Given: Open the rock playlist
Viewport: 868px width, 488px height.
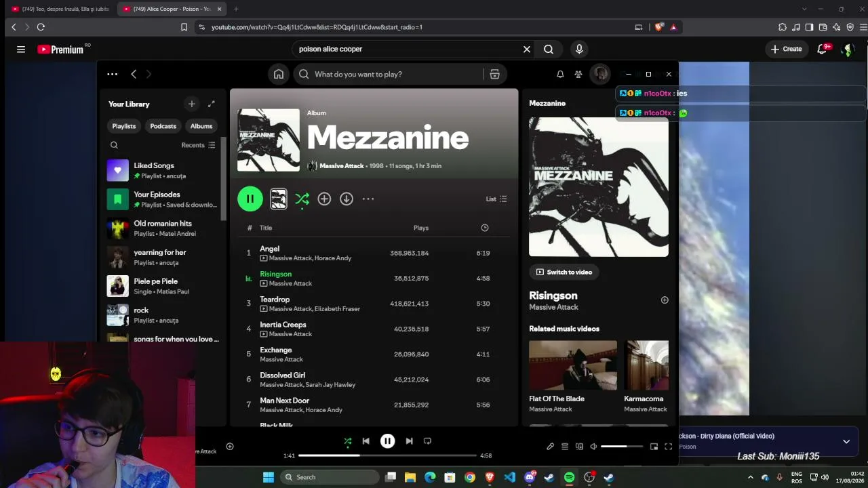Looking at the screenshot, I should (x=161, y=315).
